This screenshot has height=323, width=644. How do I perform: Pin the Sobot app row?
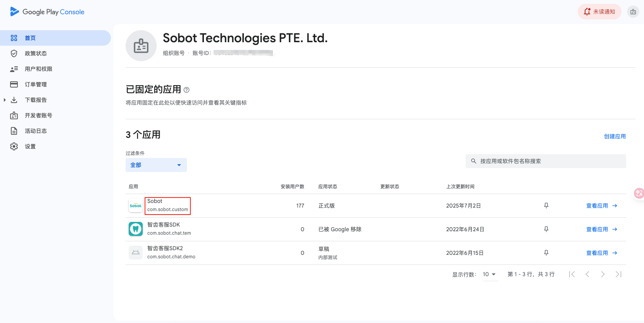point(546,206)
